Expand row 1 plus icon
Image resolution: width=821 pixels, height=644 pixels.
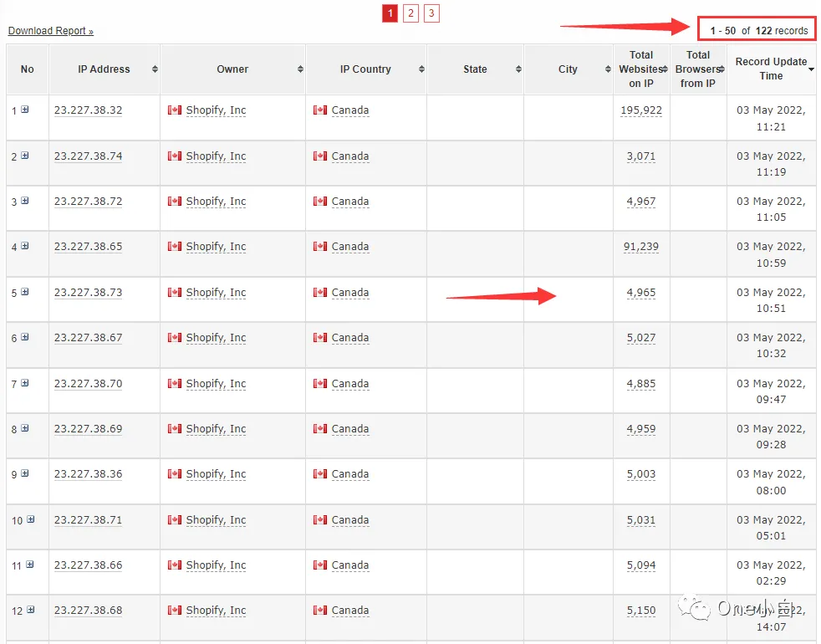coord(24,110)
